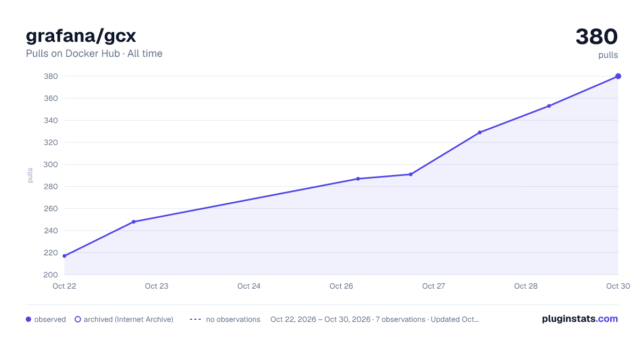Click the "340" y-axis label

point(50,121)
